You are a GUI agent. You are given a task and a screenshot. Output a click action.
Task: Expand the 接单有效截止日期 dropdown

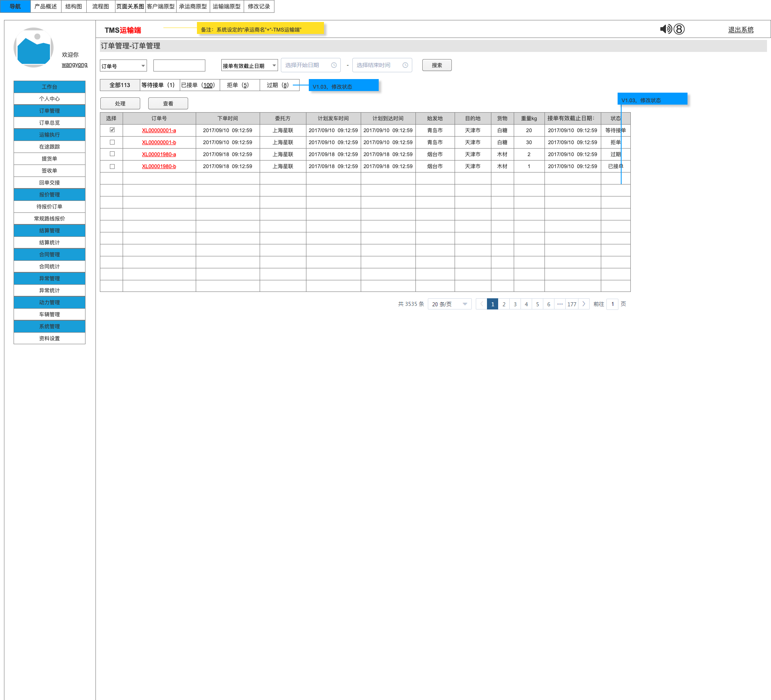(249, 65)
